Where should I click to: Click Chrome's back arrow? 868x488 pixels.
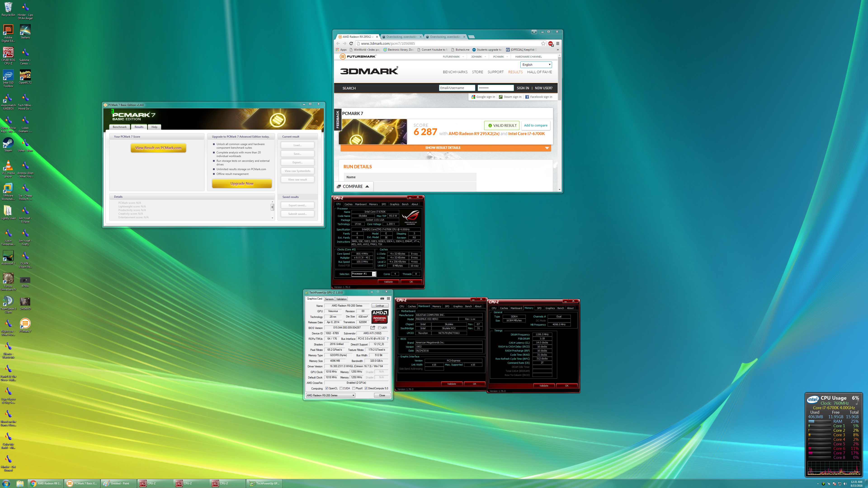[338, 43]
